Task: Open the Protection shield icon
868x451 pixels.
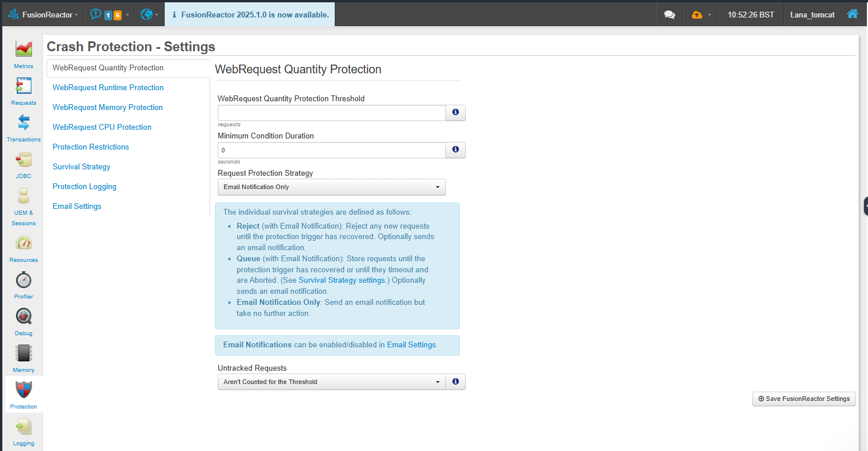Action: click(x=24, y=390)
